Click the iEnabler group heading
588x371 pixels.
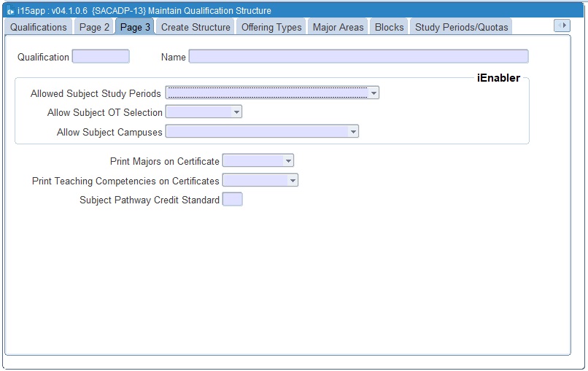point(498,78)
